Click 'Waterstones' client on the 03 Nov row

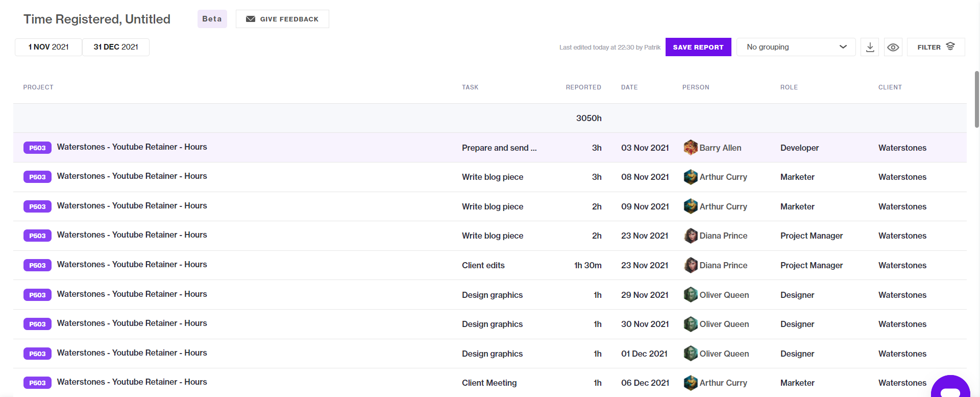pos(902,148)
